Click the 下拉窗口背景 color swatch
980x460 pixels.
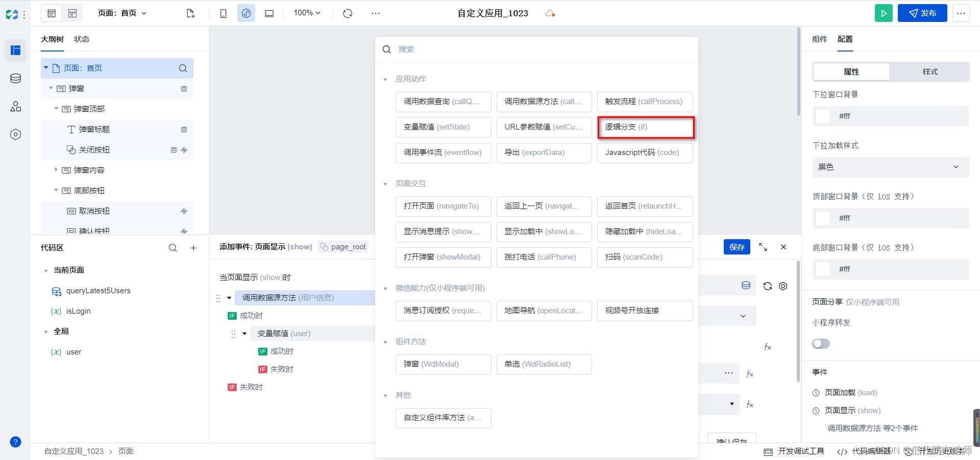(x=823, y=116)
